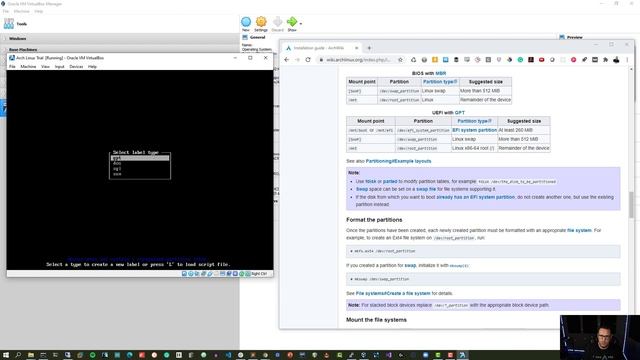Switch to Installation guide - ArchWiki tab
The image size is (640, 360).
pos(320,48)
